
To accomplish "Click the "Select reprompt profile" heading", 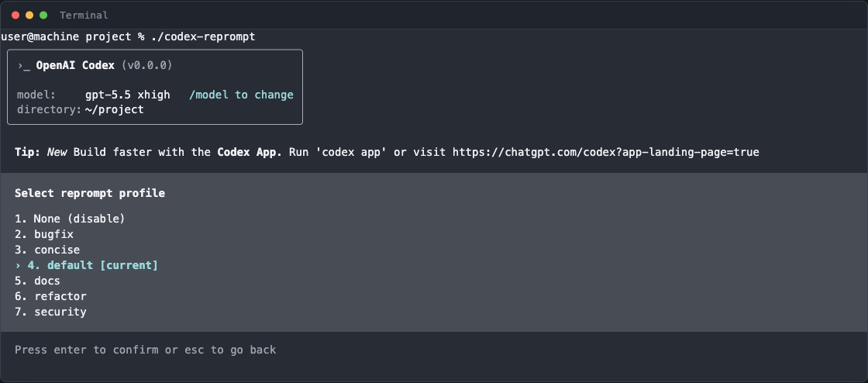I will [90, 193].
